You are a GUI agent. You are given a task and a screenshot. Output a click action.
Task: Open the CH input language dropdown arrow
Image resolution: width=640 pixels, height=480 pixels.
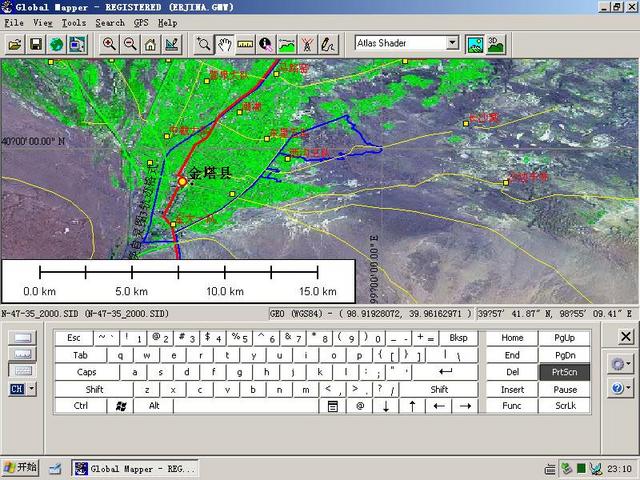point(31,389)
